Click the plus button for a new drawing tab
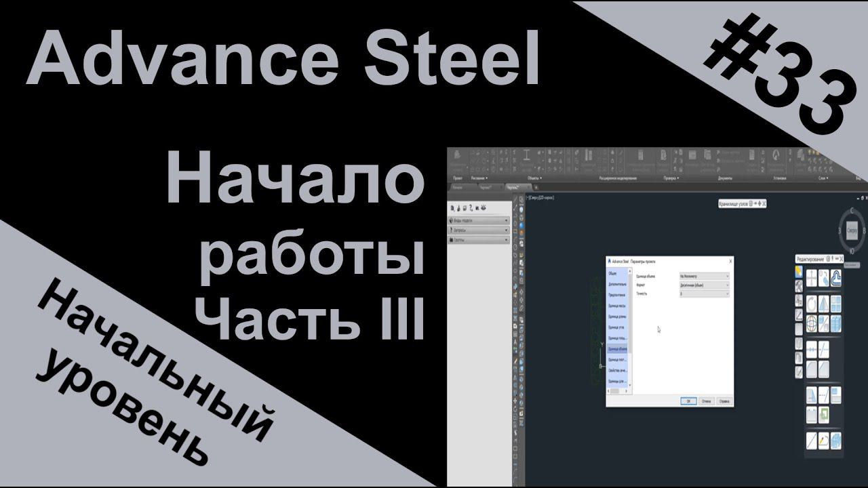Viewport: 868px width, 488px height. (x=536, y=186)
